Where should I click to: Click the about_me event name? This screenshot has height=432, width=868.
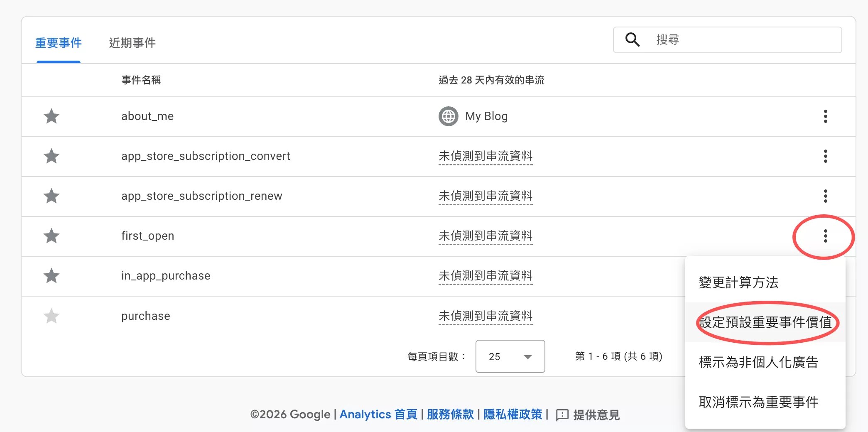(147, 116)
